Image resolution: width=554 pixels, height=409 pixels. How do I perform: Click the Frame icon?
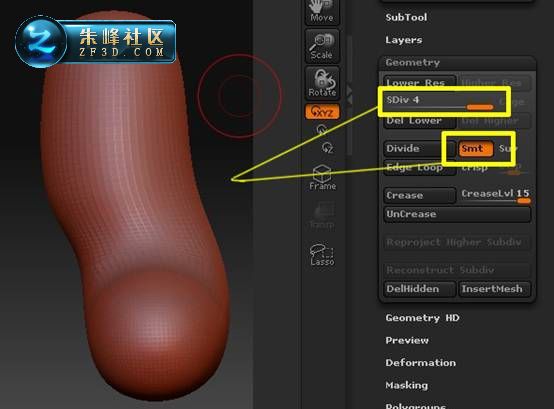coord(322,177)
